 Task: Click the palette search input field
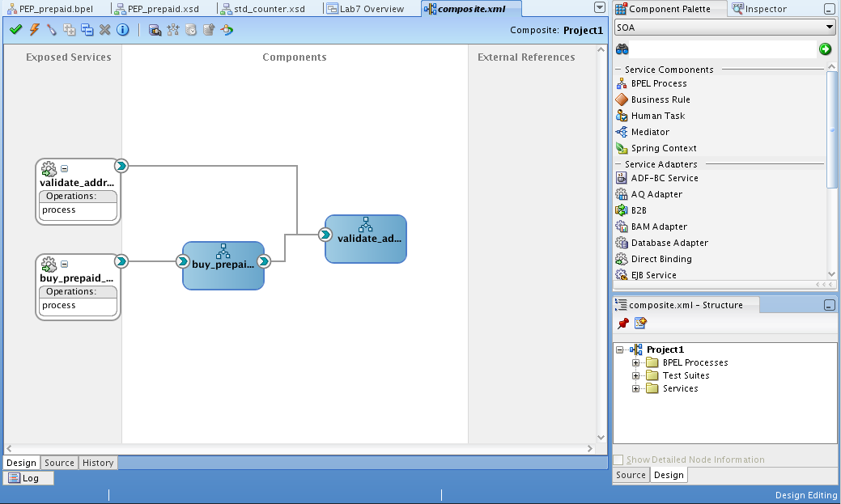click(x=723, y=49)
